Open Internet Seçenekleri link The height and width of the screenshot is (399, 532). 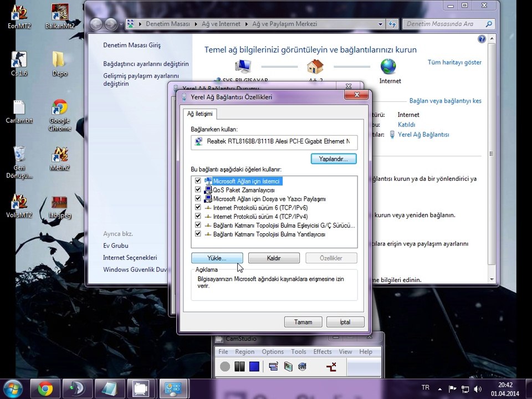pos(130,258)
